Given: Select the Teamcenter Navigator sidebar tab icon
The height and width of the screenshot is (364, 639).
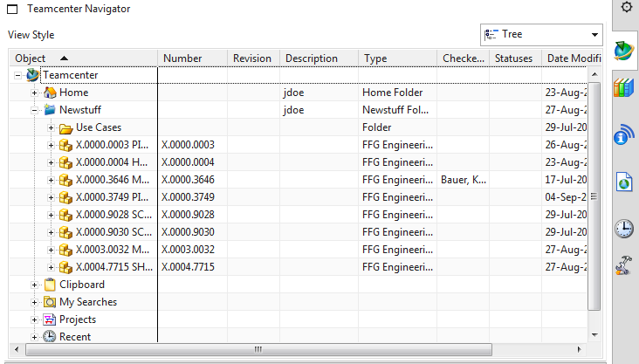Looking at the screenshot, I should click(x=625, y=52).
